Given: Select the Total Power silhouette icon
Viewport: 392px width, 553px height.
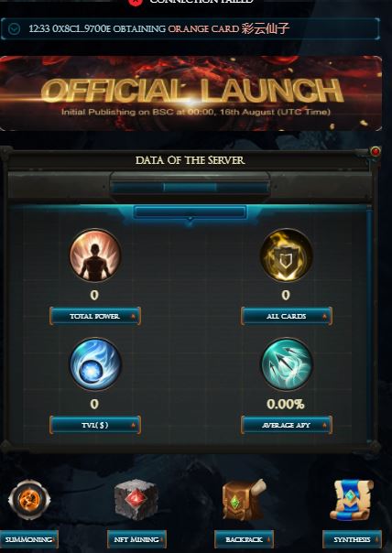Looking at the screenshot, I should 95,255.
